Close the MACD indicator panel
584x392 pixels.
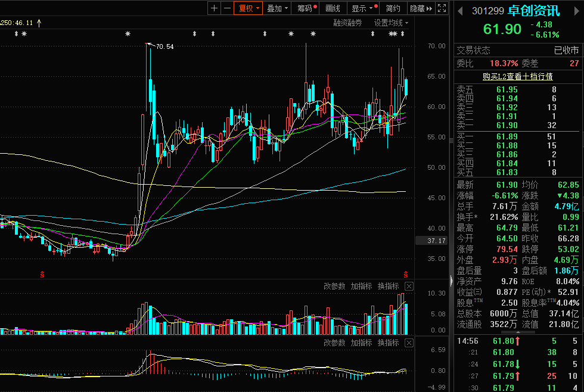[x=409, y=343]
